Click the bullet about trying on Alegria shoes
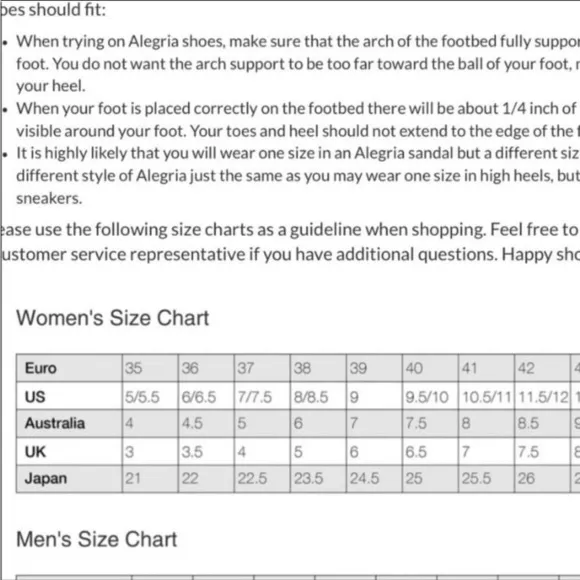 point(298,64)
